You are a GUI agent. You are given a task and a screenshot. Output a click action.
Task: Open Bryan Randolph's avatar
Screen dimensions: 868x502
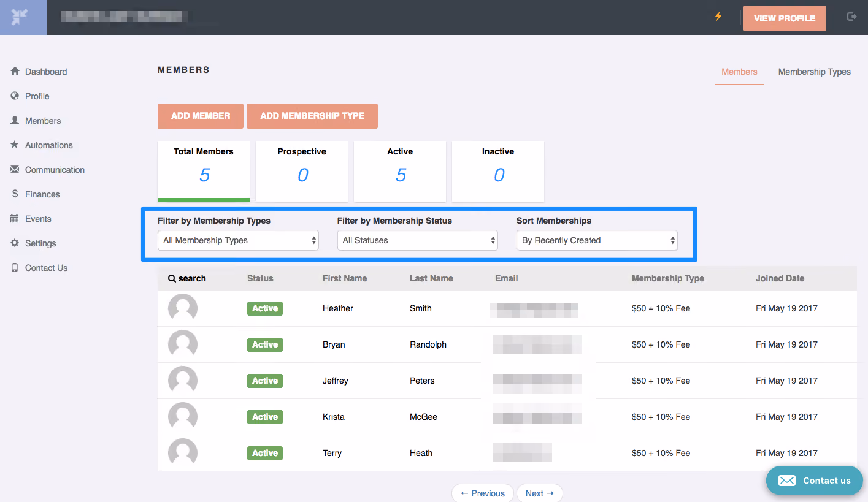(x=183, y=344)
